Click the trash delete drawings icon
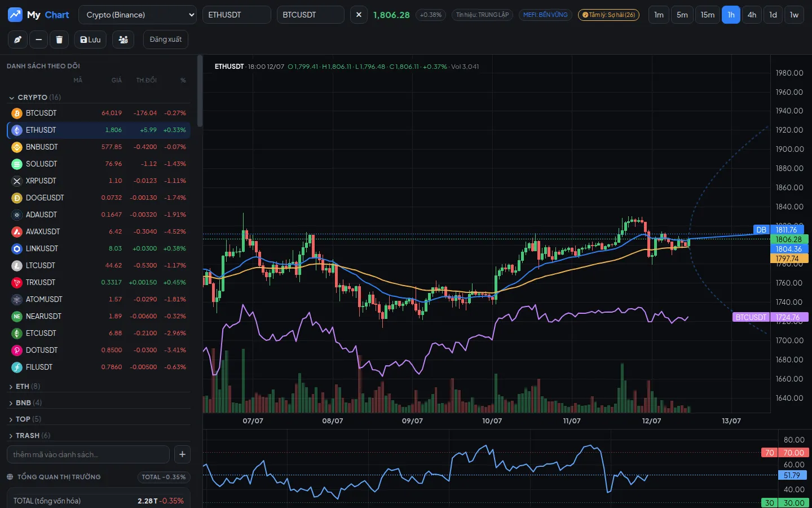The width and height of the screenshot is (812, 508). (x=59, y=40)
